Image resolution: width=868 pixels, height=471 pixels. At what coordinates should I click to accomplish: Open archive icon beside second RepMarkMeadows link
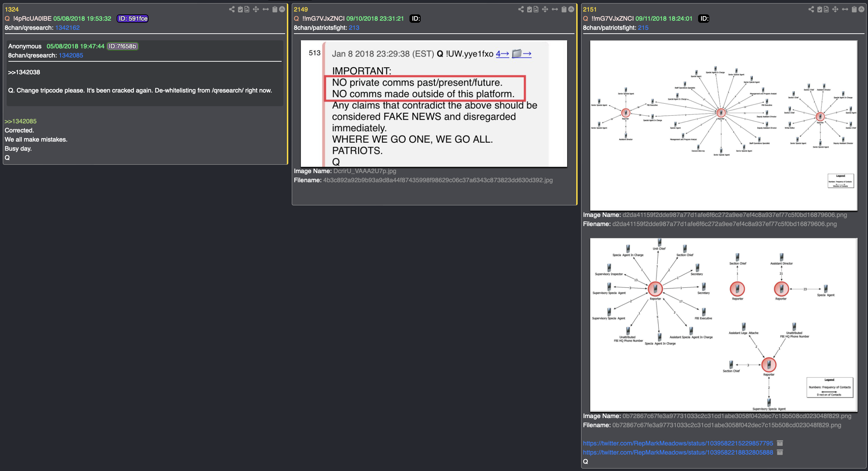[x=780, y=452]
